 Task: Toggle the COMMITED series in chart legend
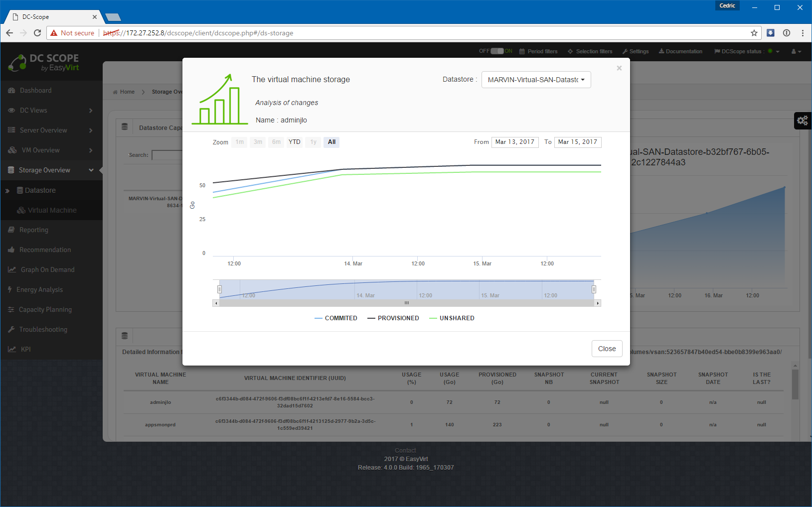[336, 318]
